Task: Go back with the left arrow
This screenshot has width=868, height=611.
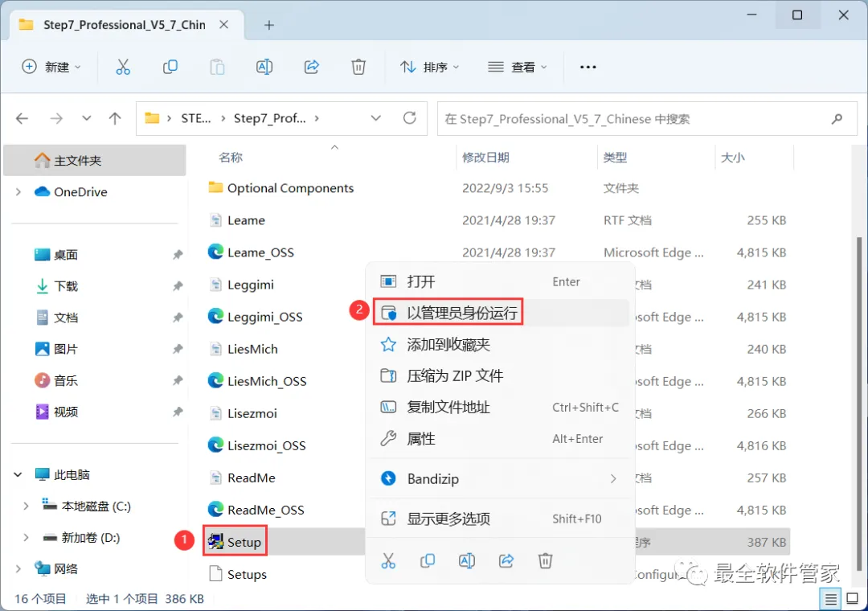Action: pyautogui.click(x=23, y=118)
